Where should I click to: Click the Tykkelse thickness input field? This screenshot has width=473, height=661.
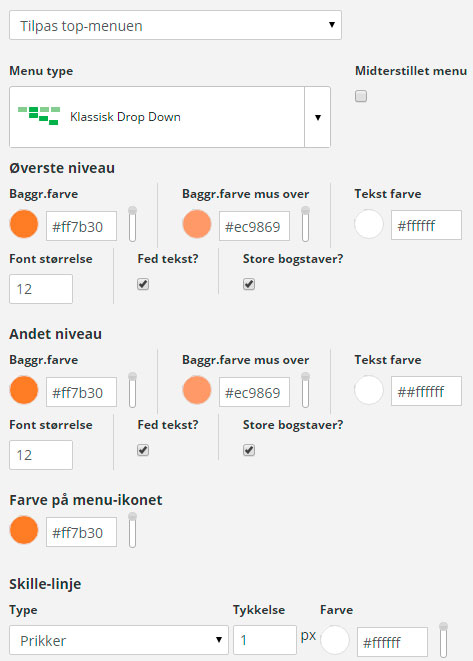pyautogui.click(x=265, y=640)
